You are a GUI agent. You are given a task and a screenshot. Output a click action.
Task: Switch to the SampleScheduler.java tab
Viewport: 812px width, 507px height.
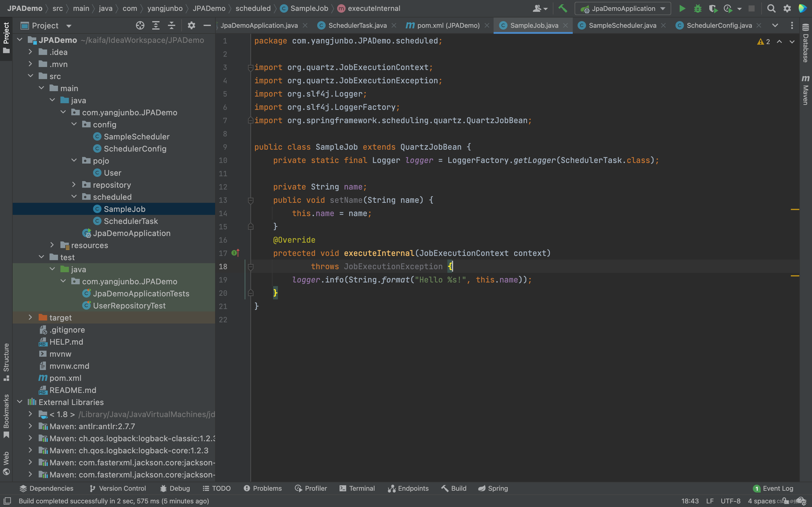(621, 25)
